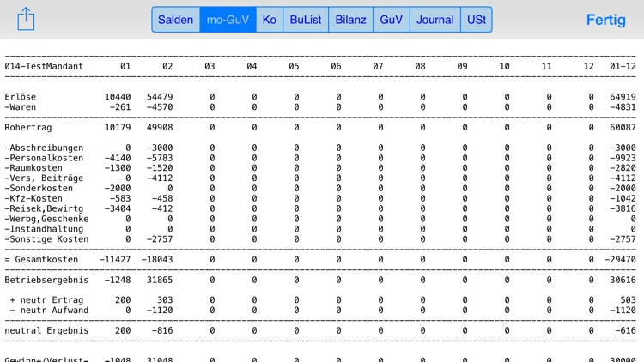Click the month 06 column header
The height and width of the screenshot is (362, 644).
(x=336, y=67)
